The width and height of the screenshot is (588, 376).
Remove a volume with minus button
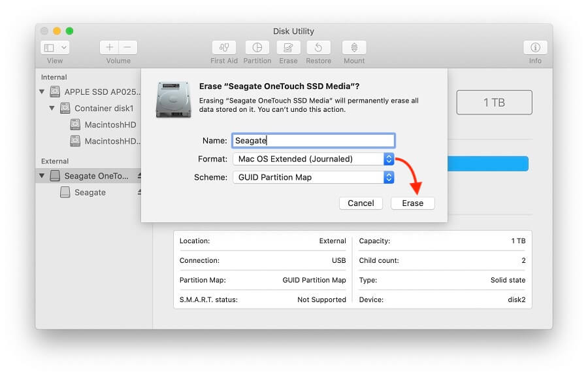click(x=128, y=47)
